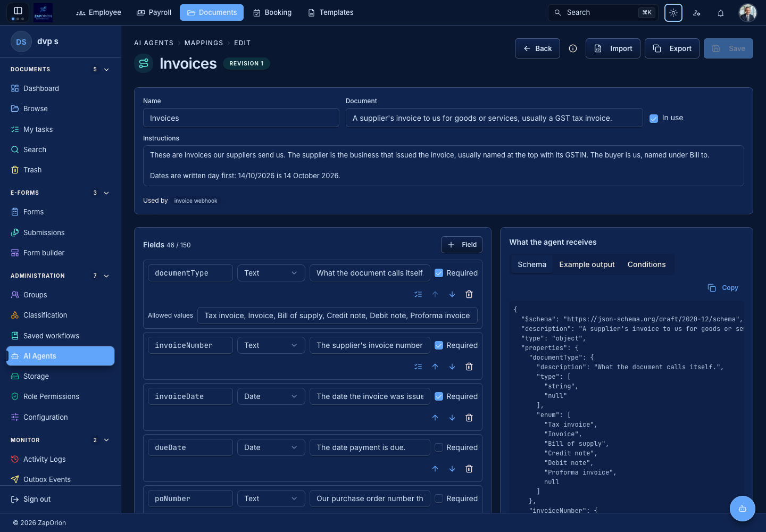Switch to the Schema tab
This screenshot has height=532, width=766.
pos(532,264)
